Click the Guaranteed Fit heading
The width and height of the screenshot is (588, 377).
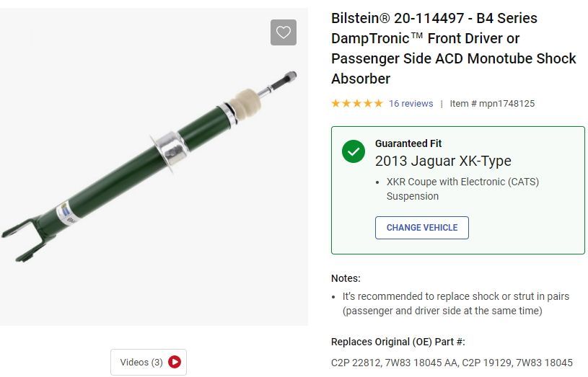[408, 143]
